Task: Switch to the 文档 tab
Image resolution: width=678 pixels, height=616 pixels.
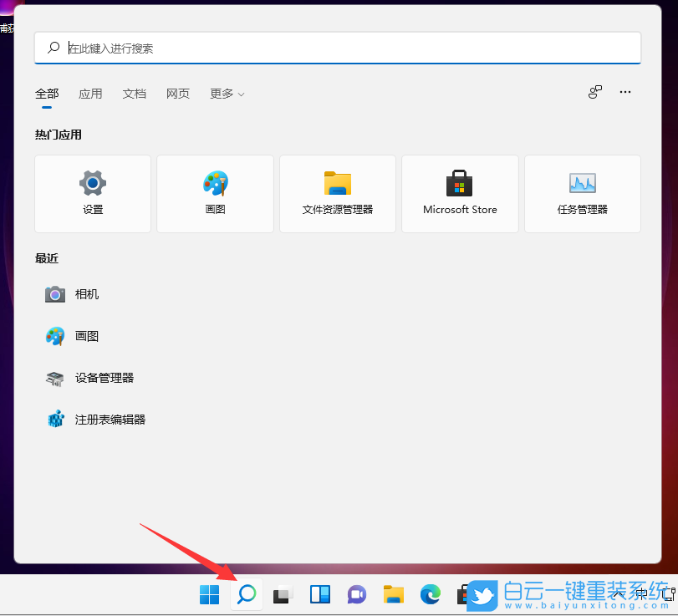Action: point(135,94)
